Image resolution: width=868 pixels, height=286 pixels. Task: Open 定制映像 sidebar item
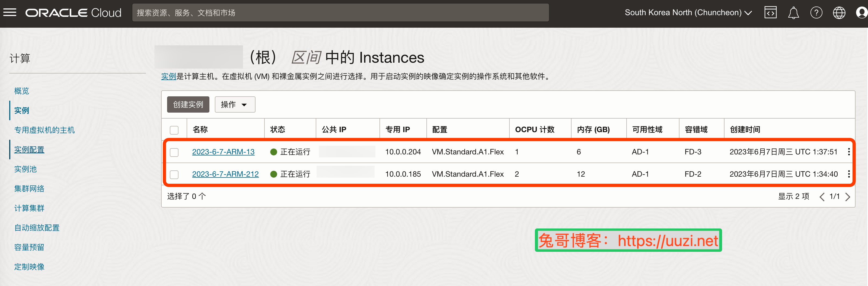click(x=29, y=267)
